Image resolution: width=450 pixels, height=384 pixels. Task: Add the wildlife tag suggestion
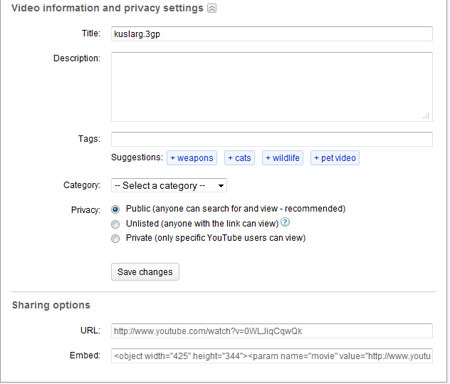[x=283, y=158]
